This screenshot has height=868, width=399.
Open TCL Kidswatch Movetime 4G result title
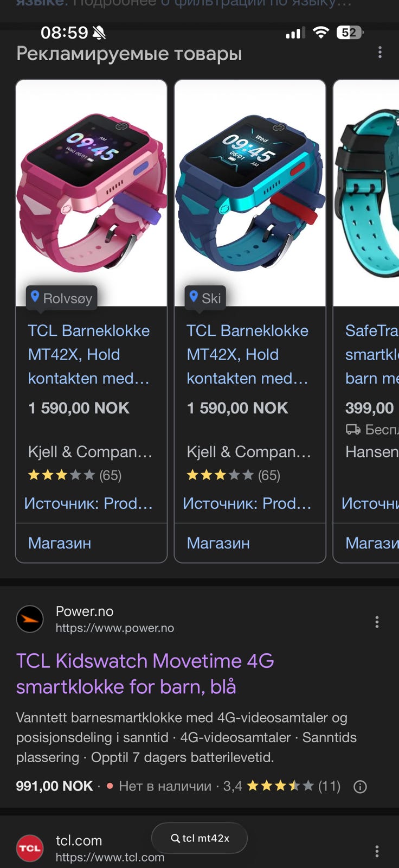pos(145,674)
